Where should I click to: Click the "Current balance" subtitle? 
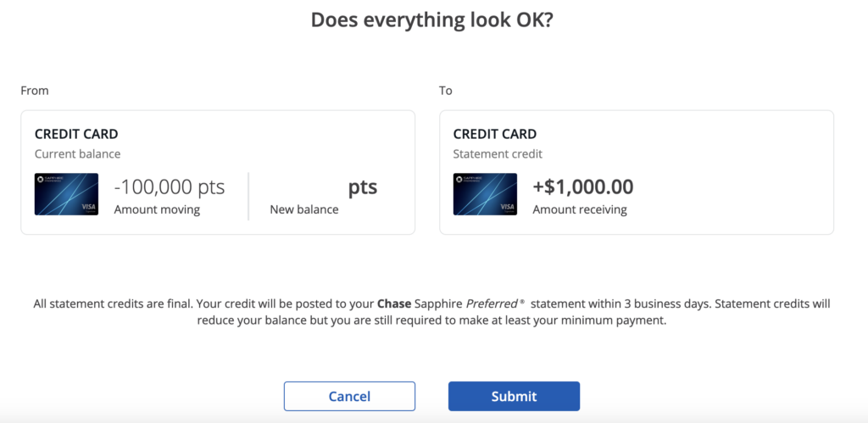77,154
